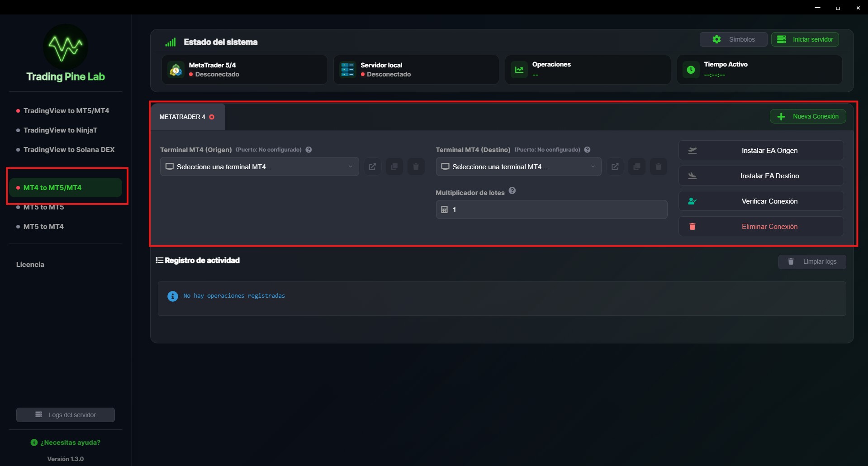The image size is (868, 466).
Task: Click the help icon beside Terminal MT4 (Destino)
Action: (587, 149)
